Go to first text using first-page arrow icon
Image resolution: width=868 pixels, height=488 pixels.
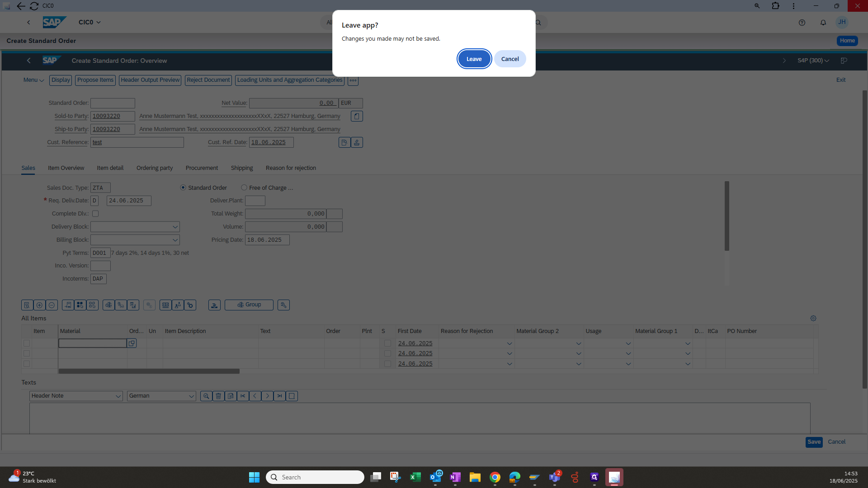pos(243,396)
